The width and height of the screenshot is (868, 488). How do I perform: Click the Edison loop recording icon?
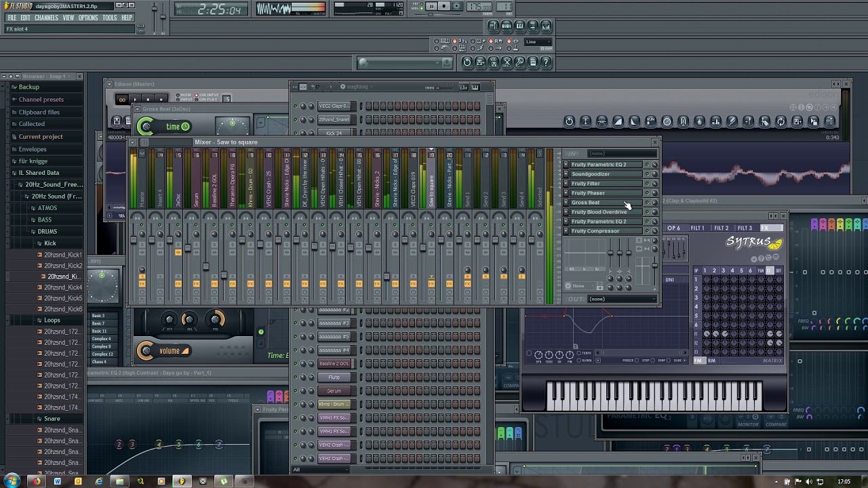click(x=122, y=100)
